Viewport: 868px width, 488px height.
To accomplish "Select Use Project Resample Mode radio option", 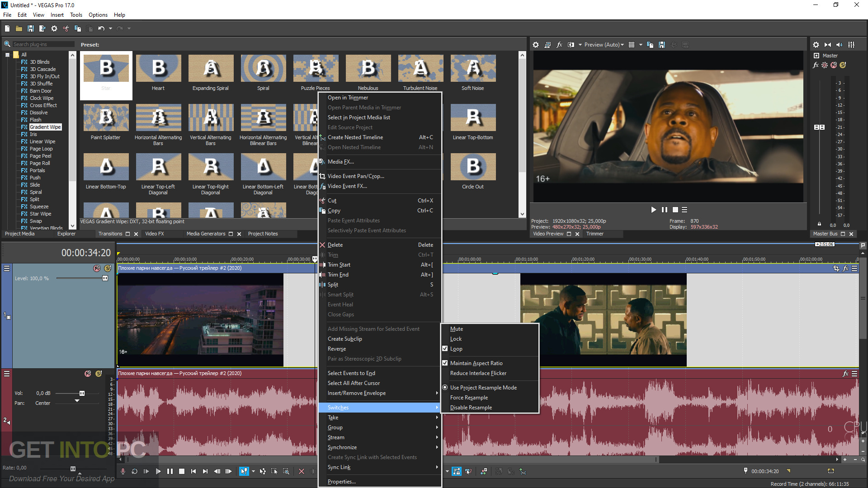I will [x=445, y=388].
